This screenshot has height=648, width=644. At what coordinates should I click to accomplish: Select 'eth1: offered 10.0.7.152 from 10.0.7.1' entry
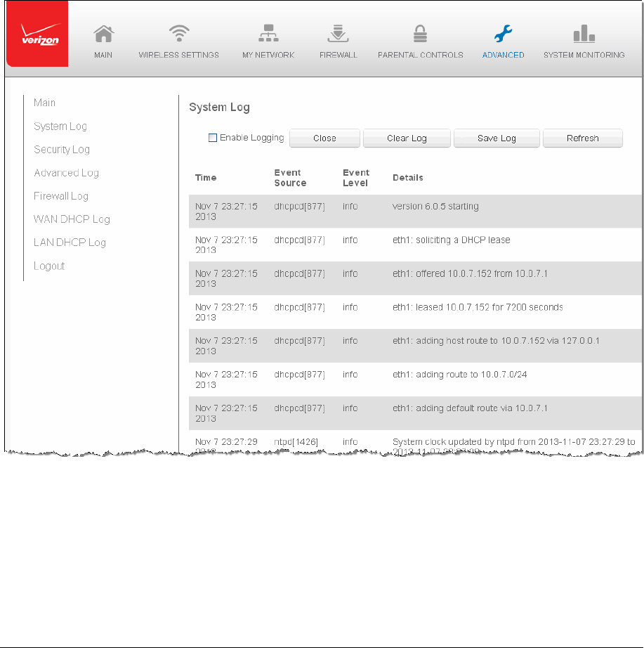click(415, 278)
